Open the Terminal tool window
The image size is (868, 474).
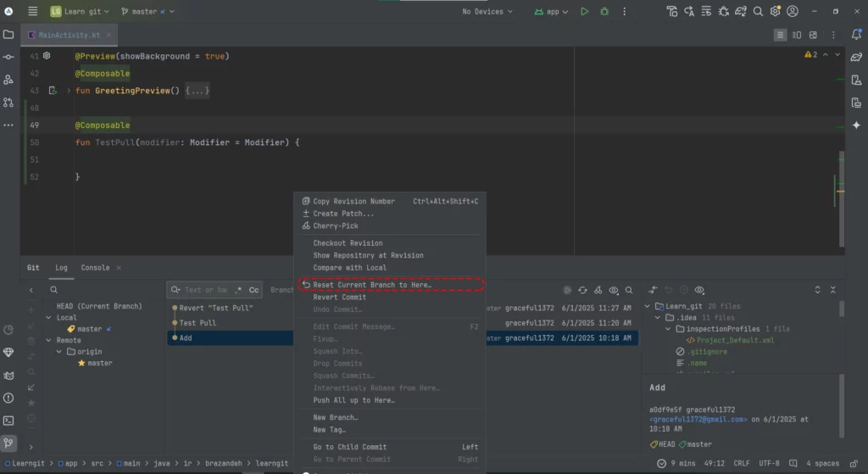click(x=8, y=421)
